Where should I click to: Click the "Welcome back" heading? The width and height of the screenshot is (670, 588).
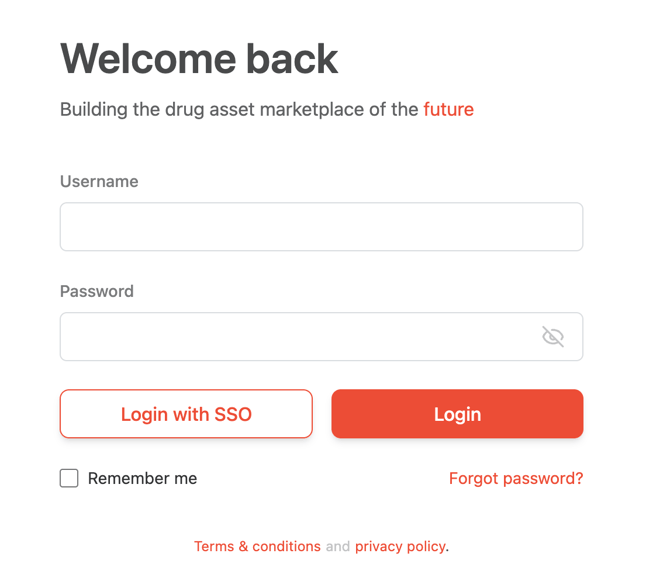(199, 59)
